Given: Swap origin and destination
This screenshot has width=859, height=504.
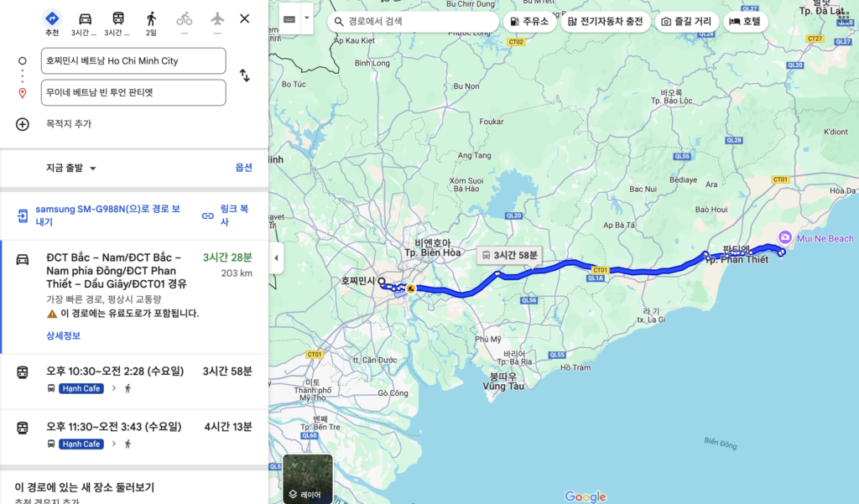Looking at the screenshot, I should 245,75.
